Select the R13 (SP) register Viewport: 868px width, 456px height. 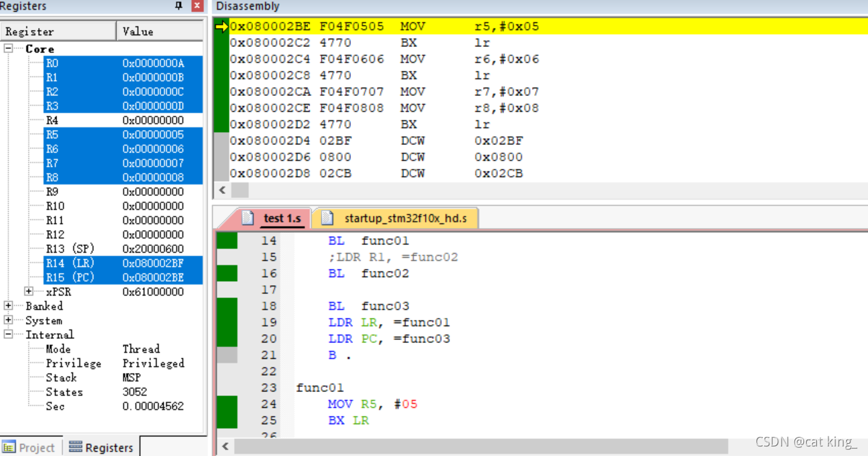[123, 249]
